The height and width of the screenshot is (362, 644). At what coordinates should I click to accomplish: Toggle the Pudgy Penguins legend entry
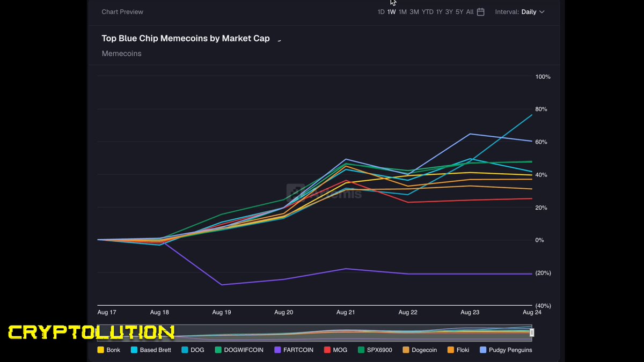(506, 350)
